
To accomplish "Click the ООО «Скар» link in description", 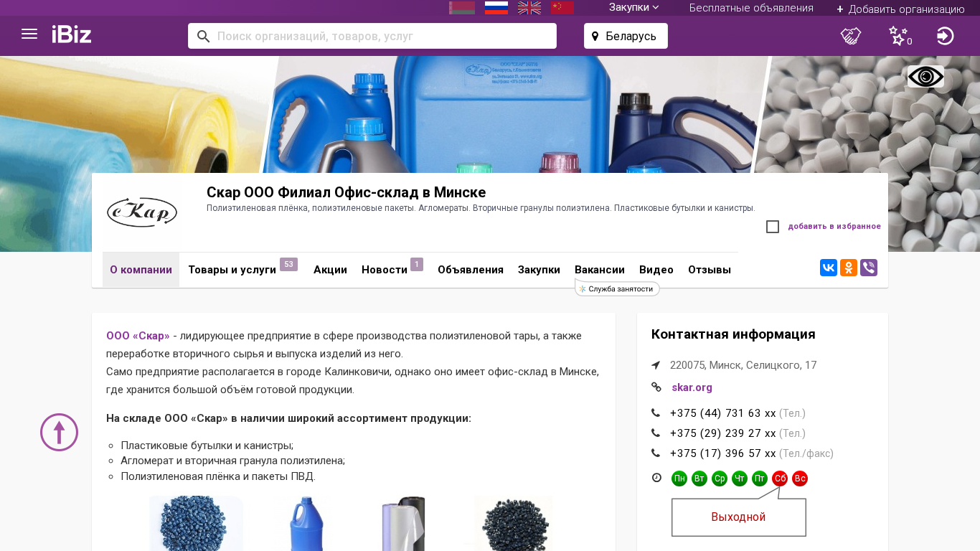I will pyautogui.click(x=138, y=336).
